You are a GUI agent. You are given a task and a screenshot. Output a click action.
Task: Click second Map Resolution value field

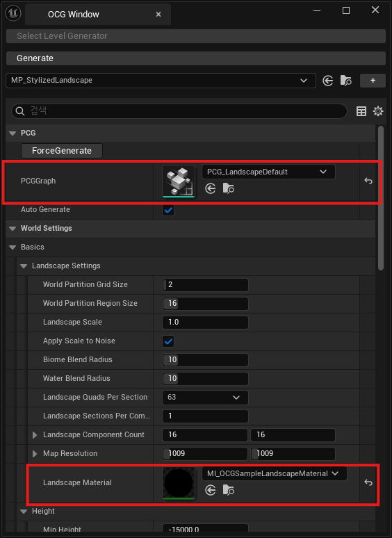tap(293, 454)
